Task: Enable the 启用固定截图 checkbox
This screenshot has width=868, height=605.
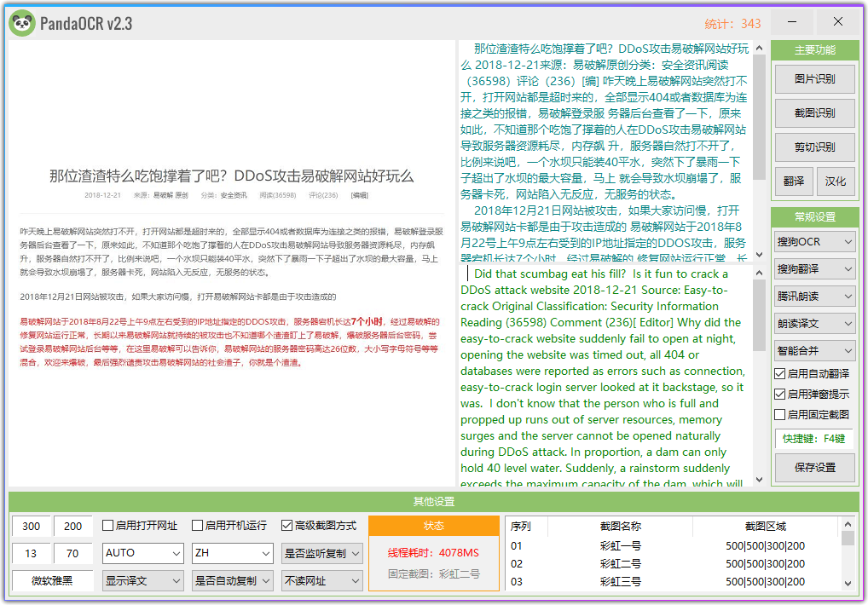Action: click(779, 415)
